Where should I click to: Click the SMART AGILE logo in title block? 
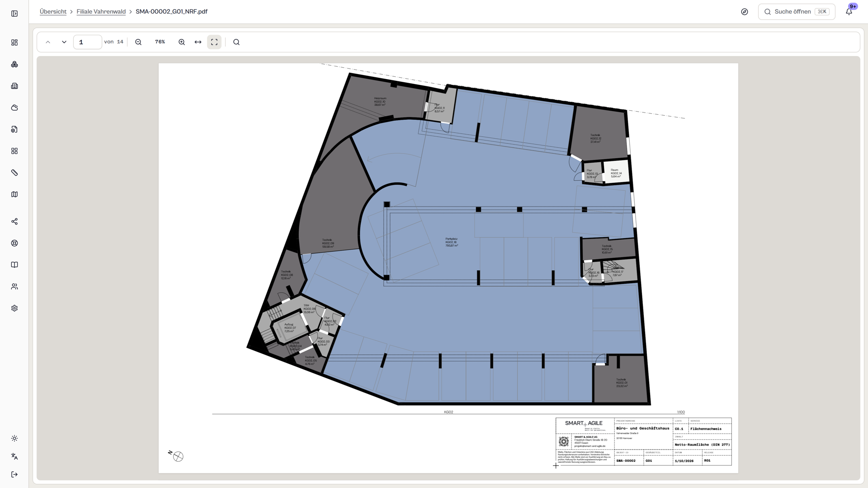point(584,423)
